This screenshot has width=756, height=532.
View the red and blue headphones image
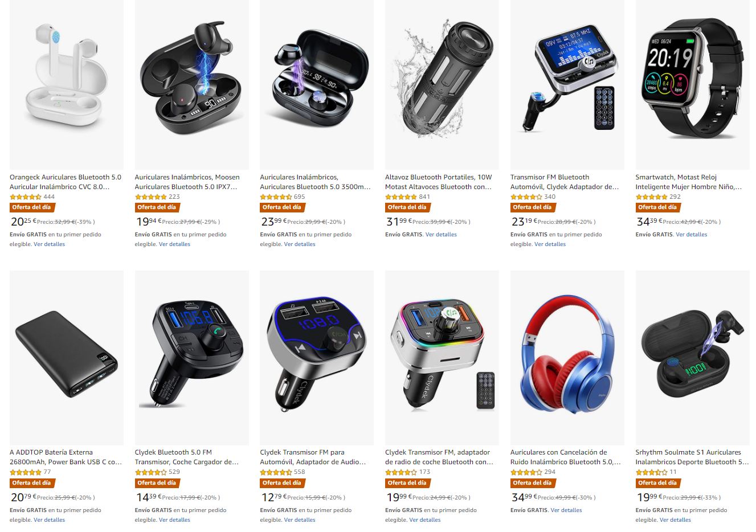[x=567, y=358]
